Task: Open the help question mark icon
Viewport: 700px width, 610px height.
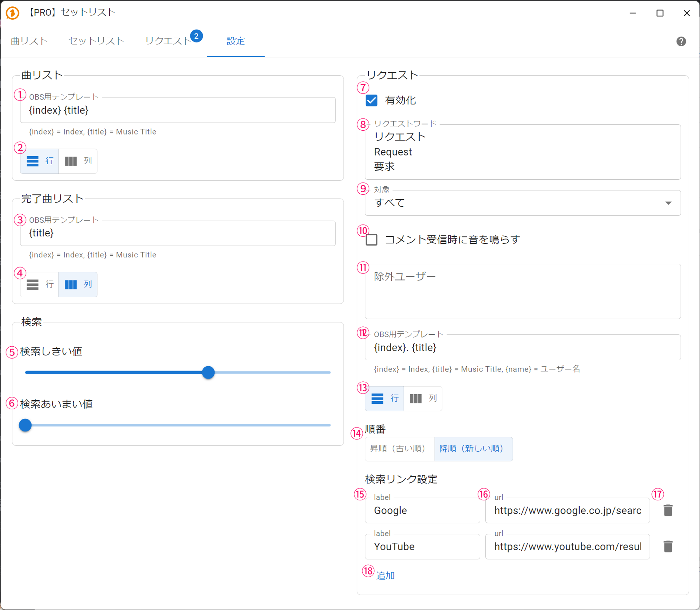Action: coord(681,41)
